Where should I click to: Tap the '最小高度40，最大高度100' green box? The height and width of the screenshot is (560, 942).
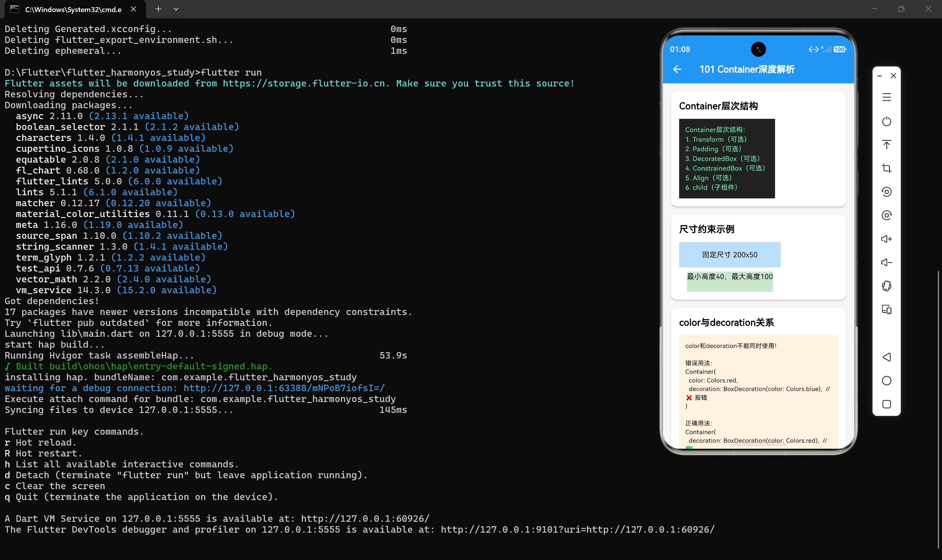point(730,281)
